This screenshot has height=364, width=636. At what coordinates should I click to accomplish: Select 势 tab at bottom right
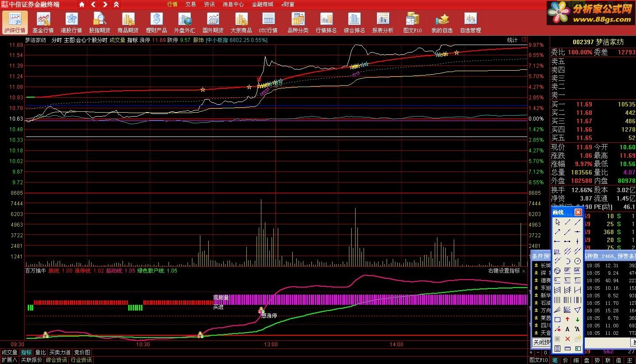tap(598, 360)
